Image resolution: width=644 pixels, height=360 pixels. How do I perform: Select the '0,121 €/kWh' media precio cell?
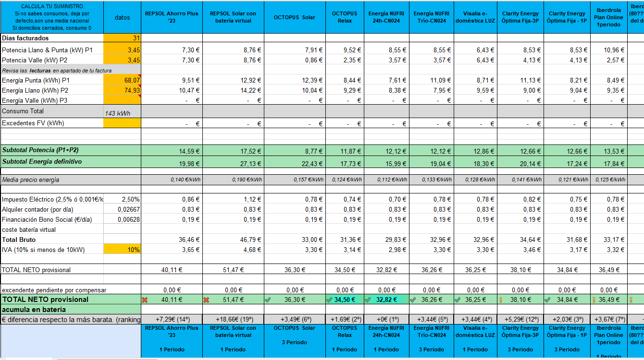click(567, 180)
